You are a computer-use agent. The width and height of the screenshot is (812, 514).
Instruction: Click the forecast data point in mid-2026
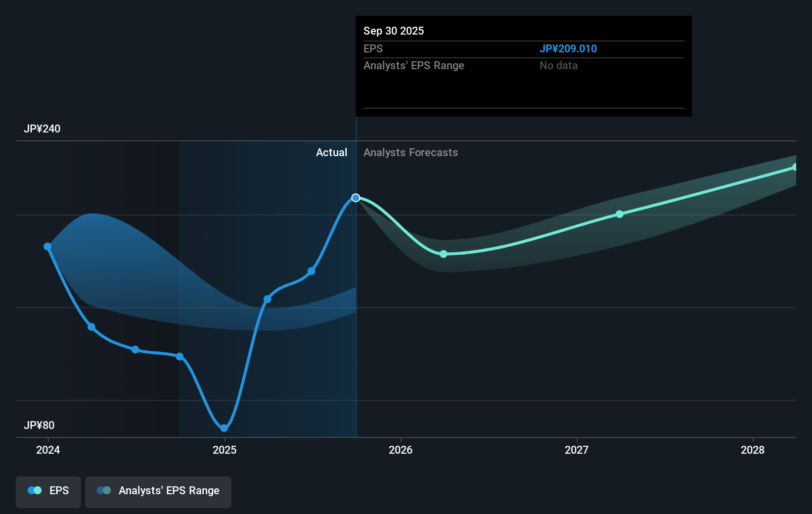click(x=444, y=254)
